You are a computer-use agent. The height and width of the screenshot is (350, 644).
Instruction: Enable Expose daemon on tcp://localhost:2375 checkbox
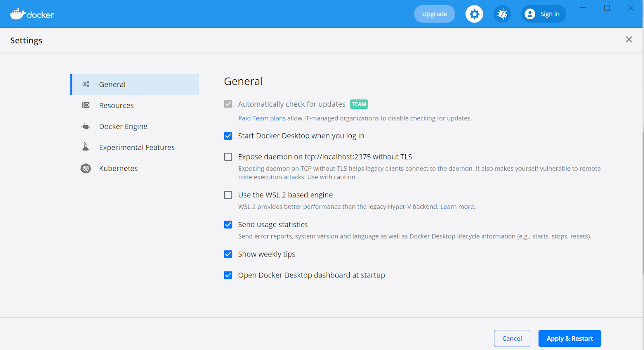coord(228,157)
